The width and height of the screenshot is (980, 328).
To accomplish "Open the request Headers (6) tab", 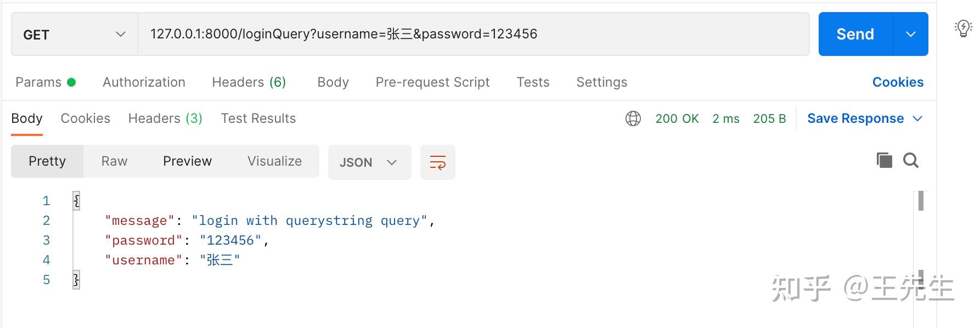I will point(249,82).
